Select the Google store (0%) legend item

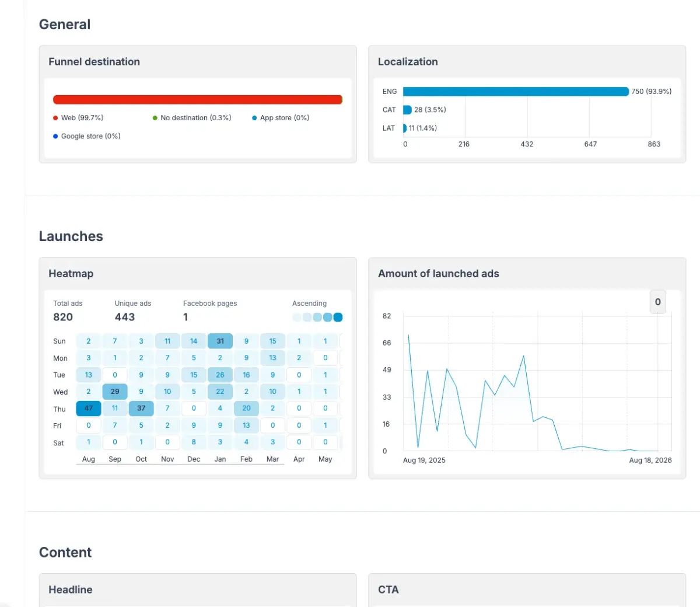coord(86,136)
